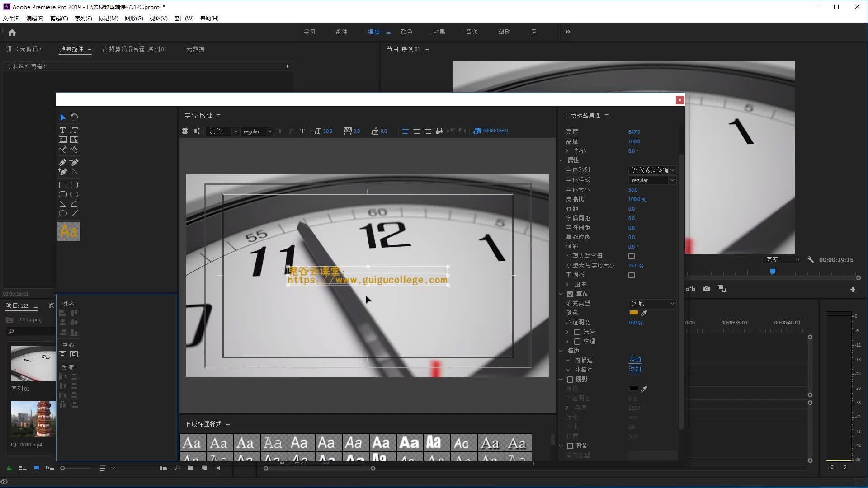
Task: Toggle Small Caps checkbox
Action: coord(632,256)
